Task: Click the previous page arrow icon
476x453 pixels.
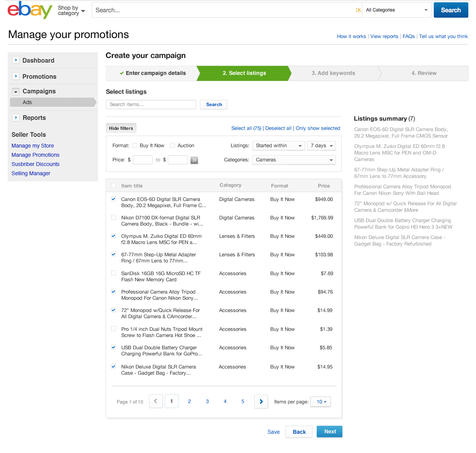Action: click(x=156, y=402)
